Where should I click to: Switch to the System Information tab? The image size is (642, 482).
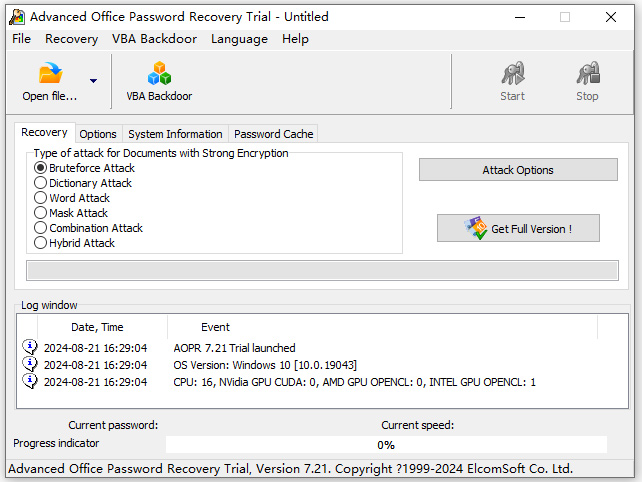175,134
